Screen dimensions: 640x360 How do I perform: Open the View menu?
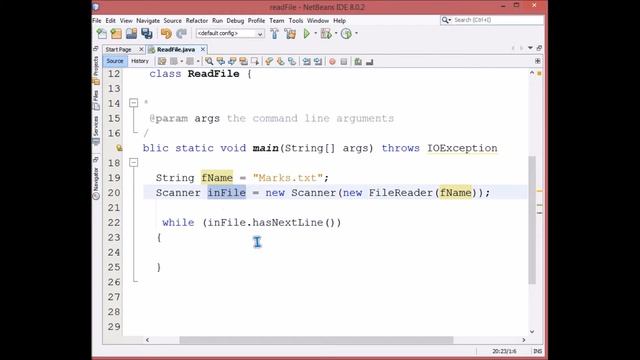[x=126, y=20]
